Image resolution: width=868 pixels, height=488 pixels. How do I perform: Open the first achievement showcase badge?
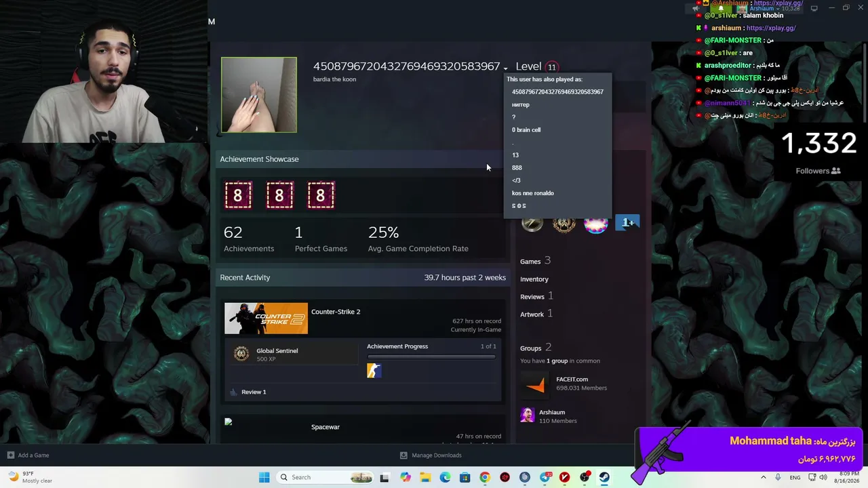pos(238,195)
